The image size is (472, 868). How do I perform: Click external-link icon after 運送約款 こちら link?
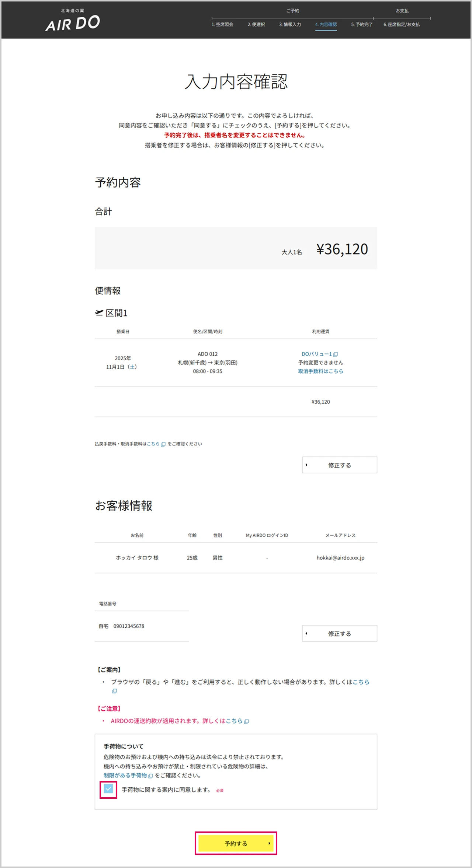pos(247,721)
